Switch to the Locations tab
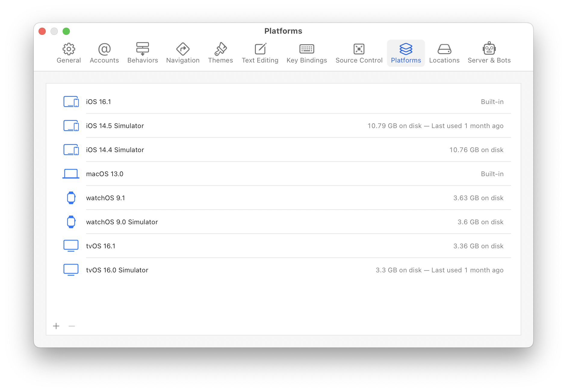The image size is (567, 392). point(445,53)
